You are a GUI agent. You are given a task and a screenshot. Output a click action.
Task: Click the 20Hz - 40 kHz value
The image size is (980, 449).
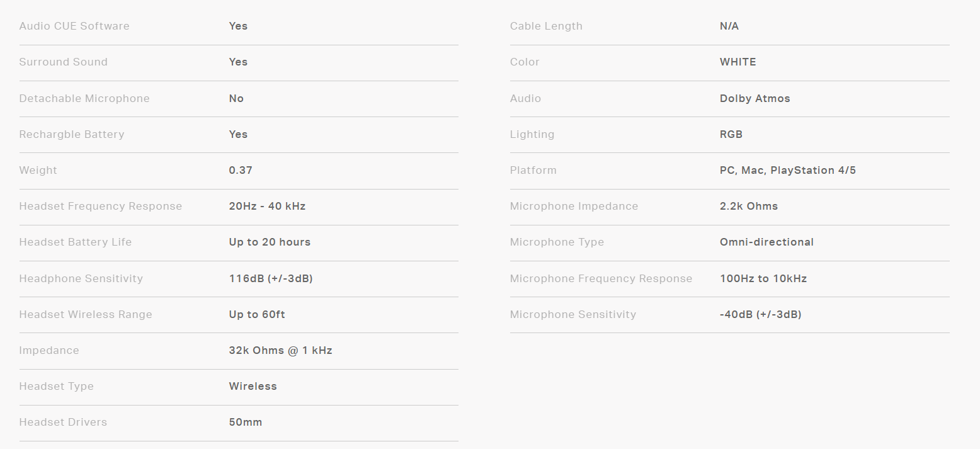point(267,206)
